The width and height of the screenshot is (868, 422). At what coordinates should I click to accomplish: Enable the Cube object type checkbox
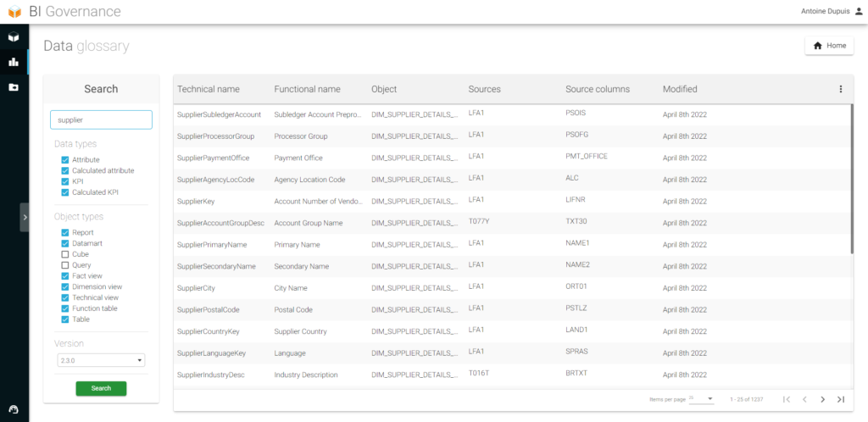click(x=64, y=254)
